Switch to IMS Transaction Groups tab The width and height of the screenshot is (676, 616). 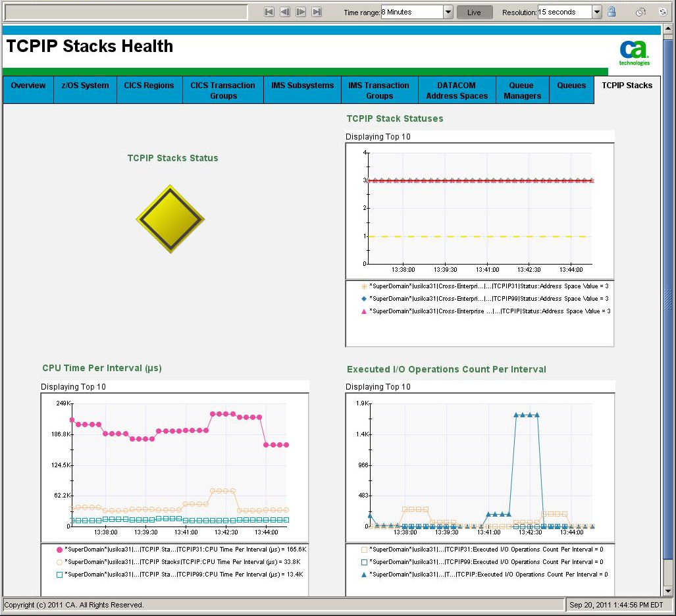pyautogui.click(x=379, y=90)
